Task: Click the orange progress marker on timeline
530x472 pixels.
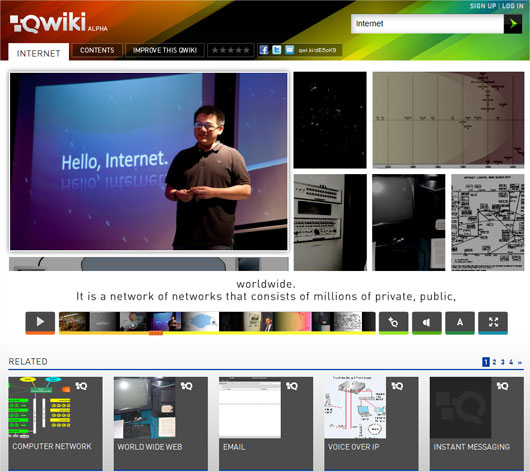Action: [x=156, y=334]
